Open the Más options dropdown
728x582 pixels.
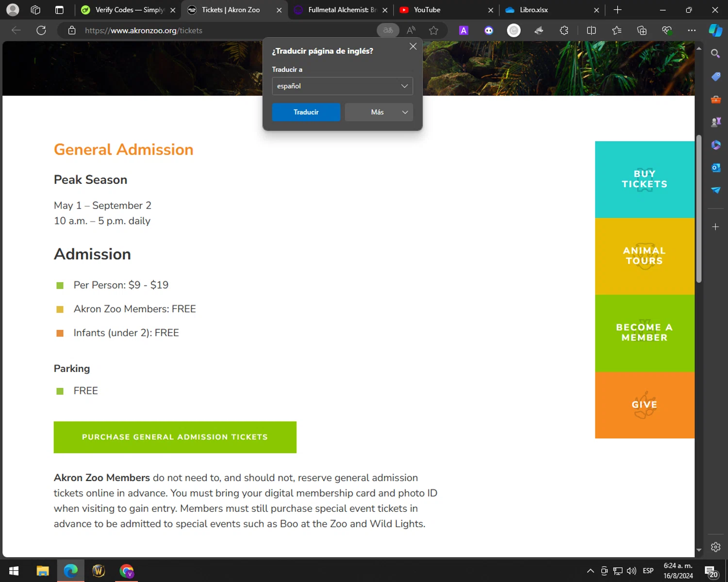click(x=379, y=112)
